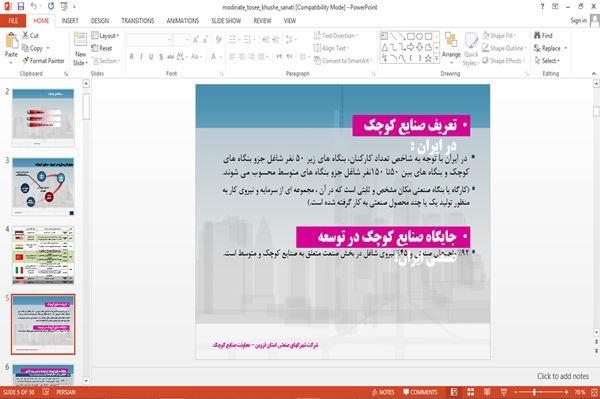Click the Normal view icon in status bar
600x399 pixels.
(454, 392)
